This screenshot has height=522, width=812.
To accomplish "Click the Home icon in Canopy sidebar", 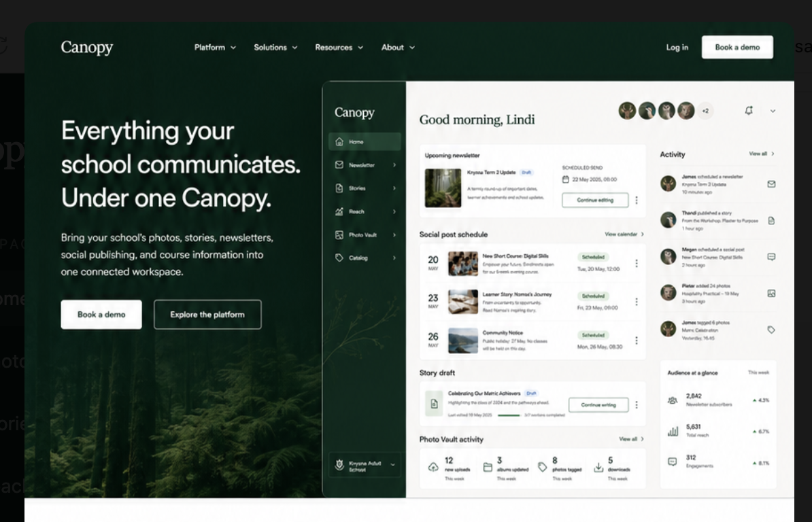I will 339,142.
